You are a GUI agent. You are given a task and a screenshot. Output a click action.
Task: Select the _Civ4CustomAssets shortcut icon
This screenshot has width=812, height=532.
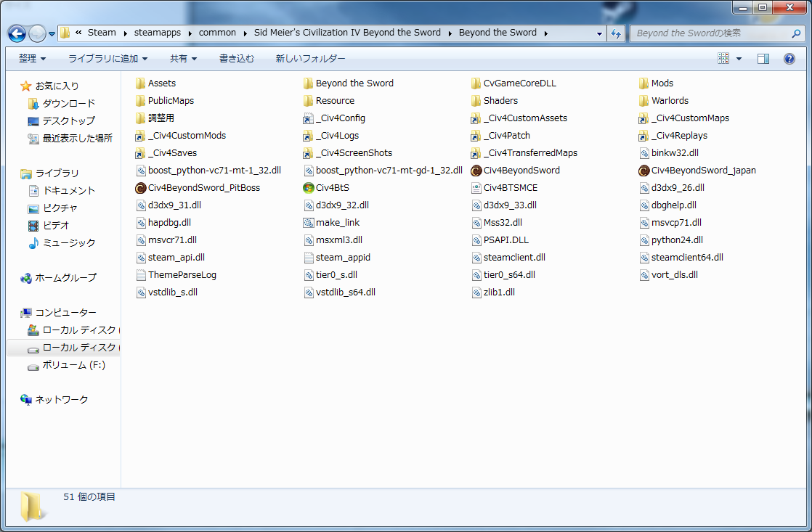476,118
